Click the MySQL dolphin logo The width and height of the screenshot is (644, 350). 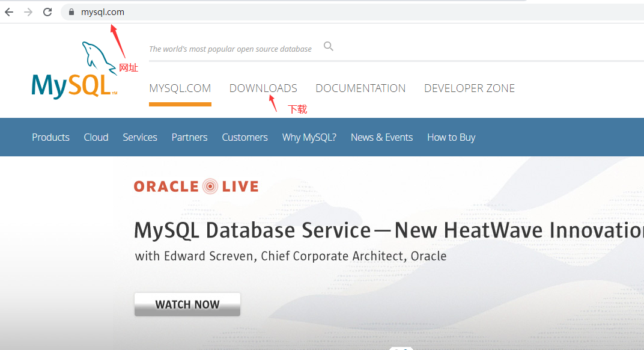(x=74, y=70)
